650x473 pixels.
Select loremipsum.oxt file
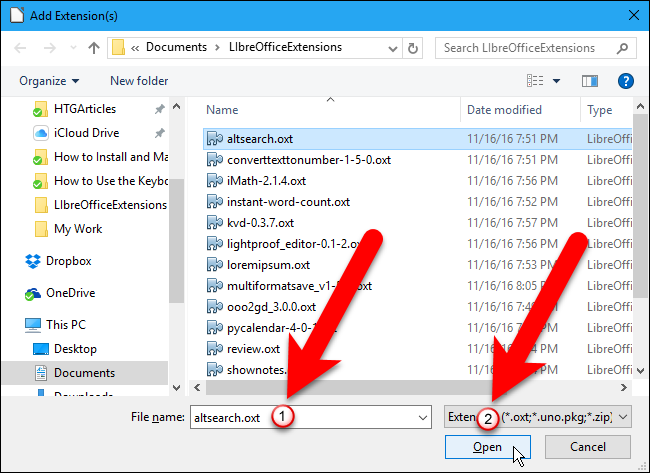[418, 265]
